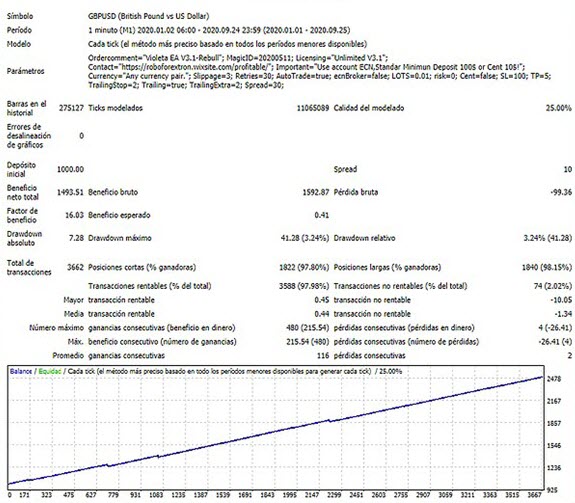Click the 2478 value on chart axis
575x503 pixels.
(x=554, y=379)
